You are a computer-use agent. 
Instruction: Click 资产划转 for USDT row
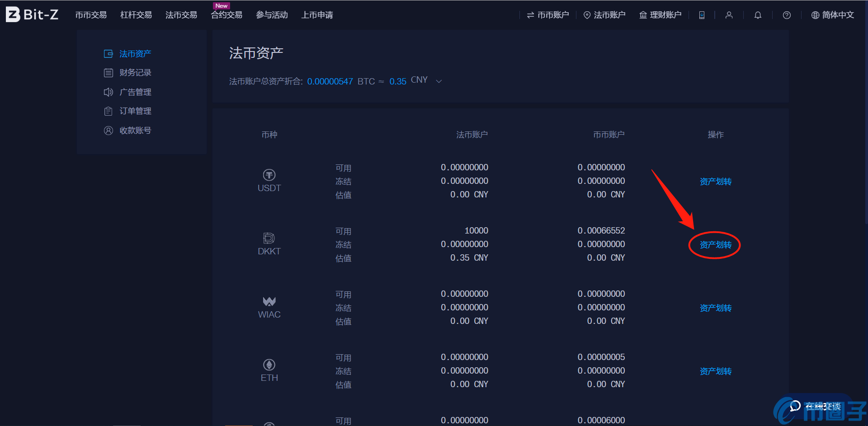pyautogui.click(x=716, y=182)
